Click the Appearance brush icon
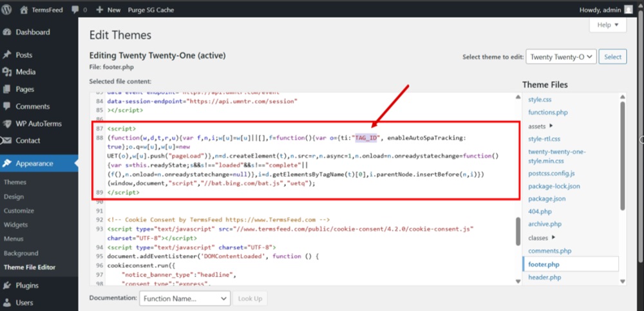The width and height of the screenshot is (644, 311). click(6, 164)
